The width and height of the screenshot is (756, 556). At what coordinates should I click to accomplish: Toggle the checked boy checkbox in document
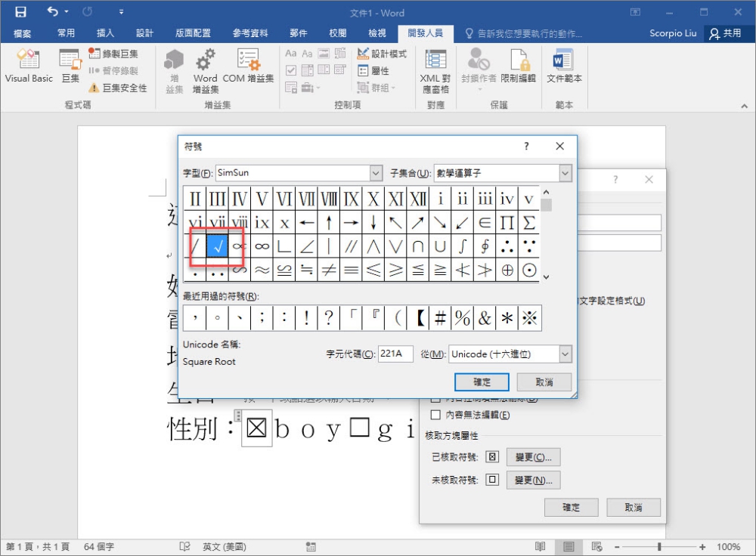point(257,429)
